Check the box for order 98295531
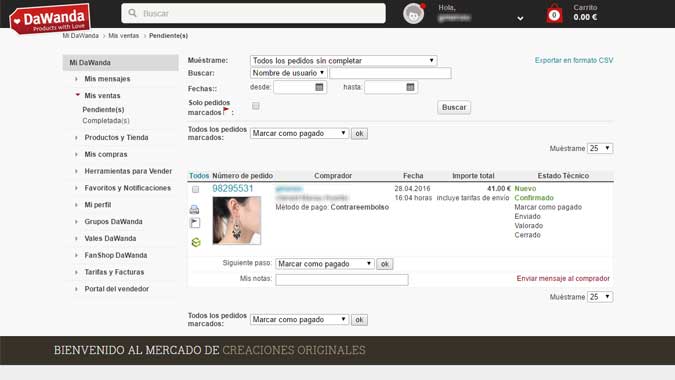This screenshot has width=675, height=380. [x=195, y=189]
